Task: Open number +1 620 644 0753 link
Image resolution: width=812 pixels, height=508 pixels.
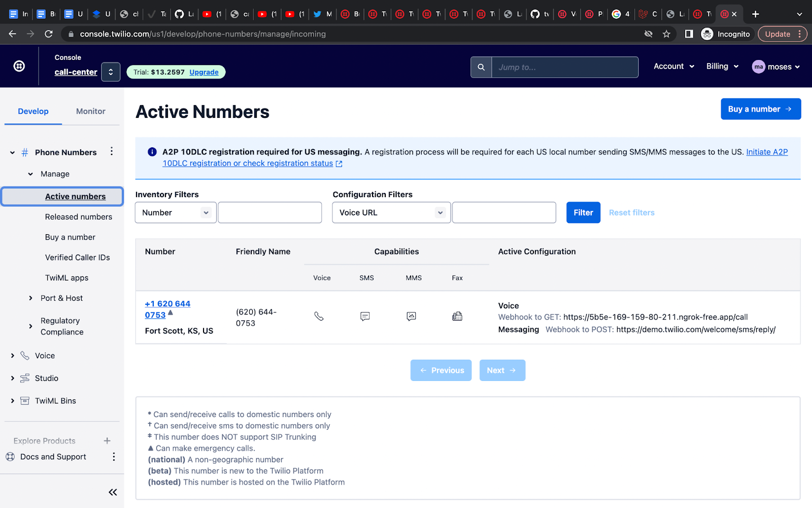Action: 167,309
